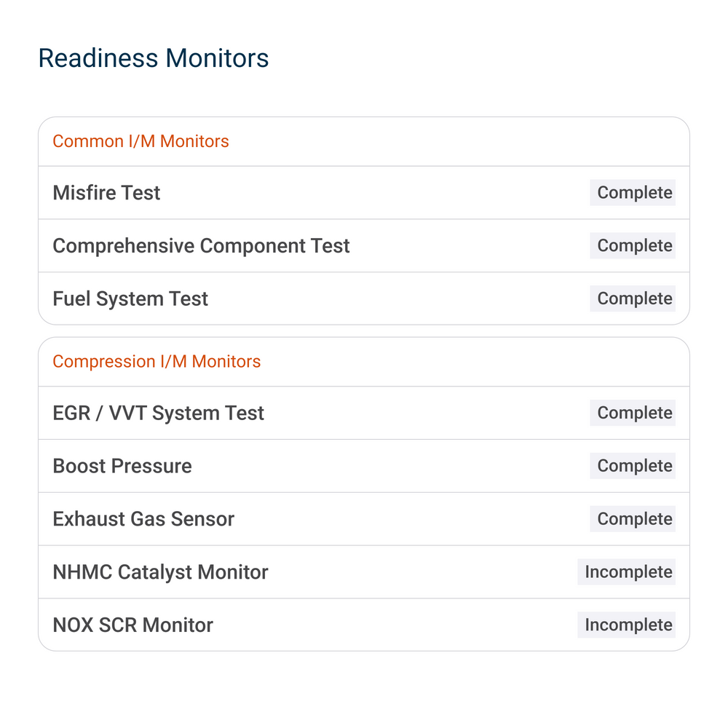
Task: Click Misfire Test Complete status badge
Action: [633, 193]
